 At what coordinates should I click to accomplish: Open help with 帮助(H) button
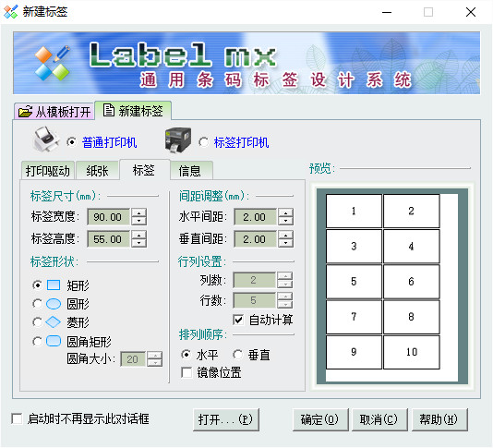tap(439, 419)
